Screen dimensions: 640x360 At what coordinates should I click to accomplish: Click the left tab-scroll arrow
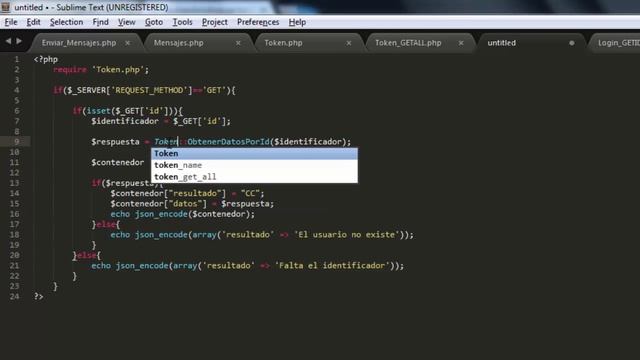tap(8, 41)
